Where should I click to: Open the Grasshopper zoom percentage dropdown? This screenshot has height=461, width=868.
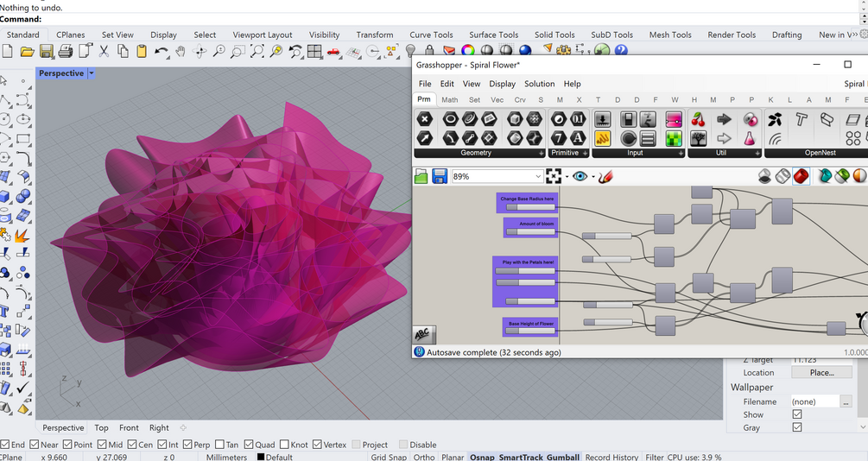click(538, 176)
